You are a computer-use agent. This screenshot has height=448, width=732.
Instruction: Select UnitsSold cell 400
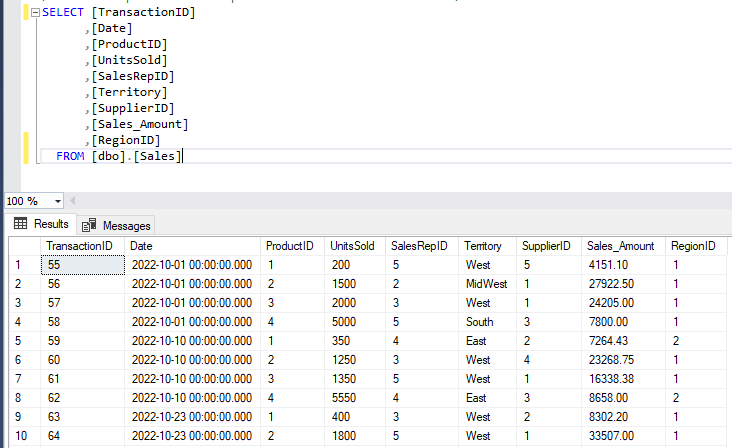pos(355,417)
